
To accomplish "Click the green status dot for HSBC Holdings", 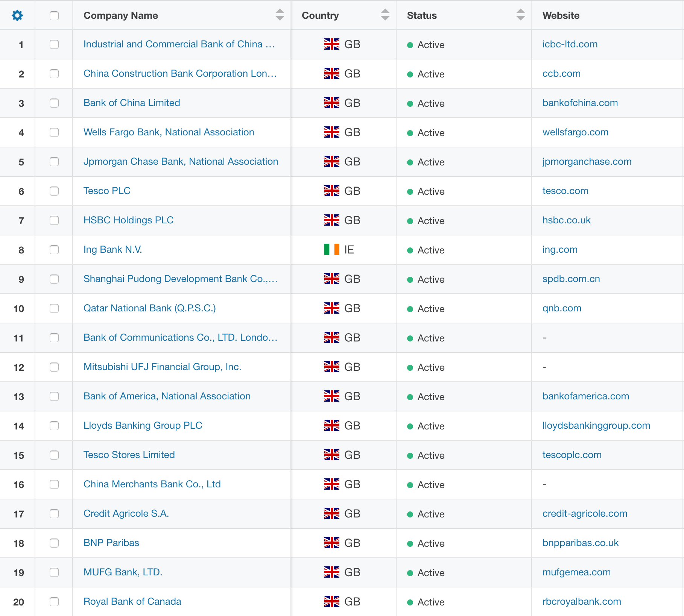I will pos(410,221).
